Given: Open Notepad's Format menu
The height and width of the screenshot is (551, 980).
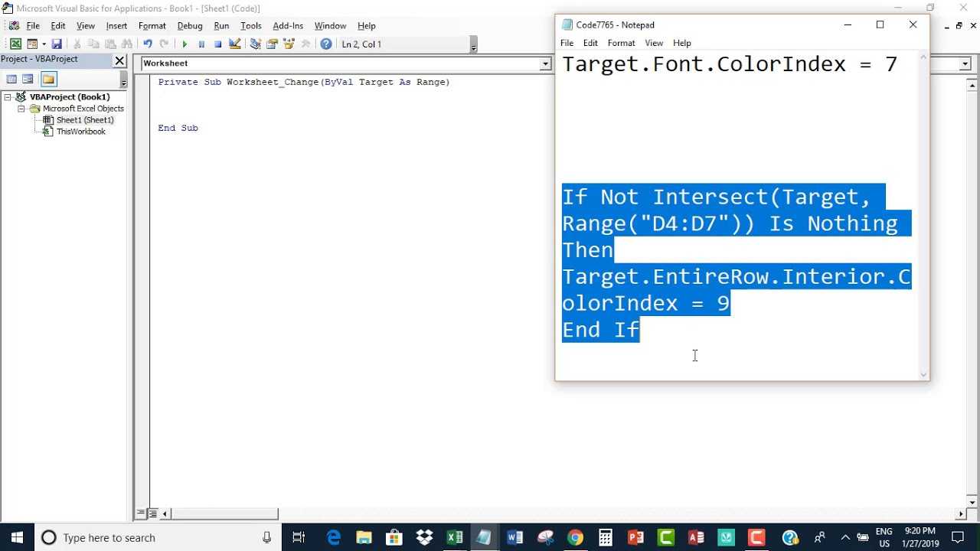Looking at the screenshot, I should 621,43.
